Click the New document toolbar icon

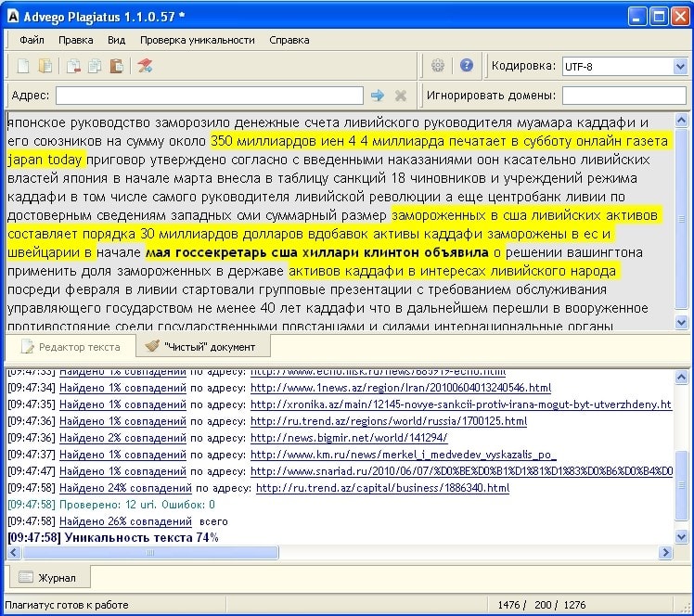(23, 66)
